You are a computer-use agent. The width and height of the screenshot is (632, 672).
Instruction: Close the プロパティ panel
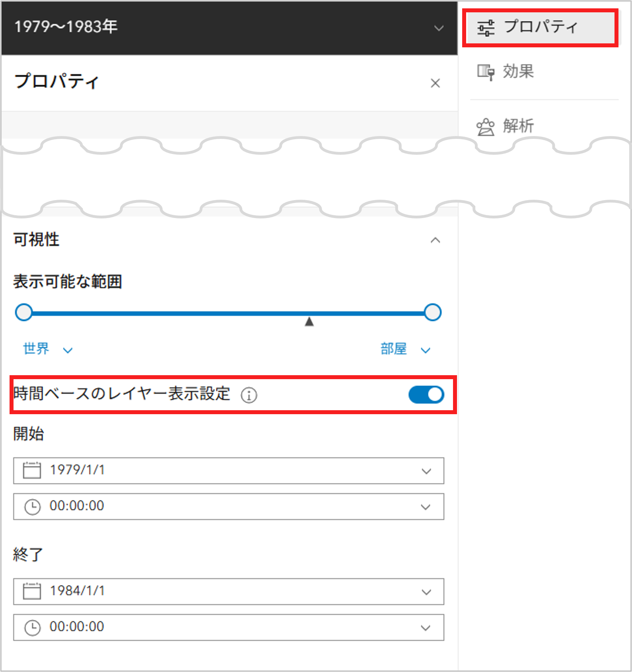pyautogui.click(x=436, y=83)
